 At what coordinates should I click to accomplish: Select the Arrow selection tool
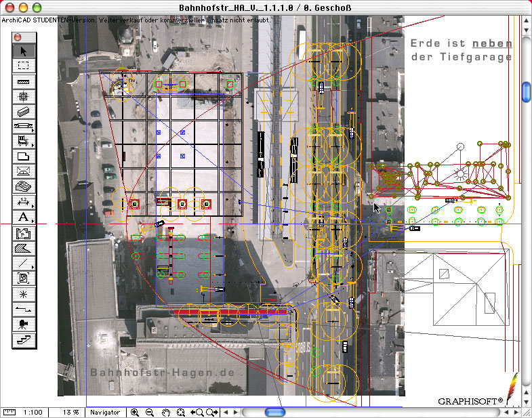coord(24,50)
